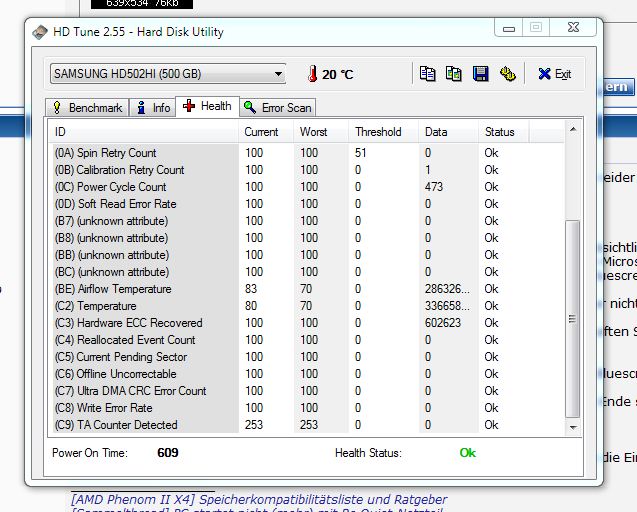Switch to the Info tab
637x512 pixels.
(x=152, y=108)
